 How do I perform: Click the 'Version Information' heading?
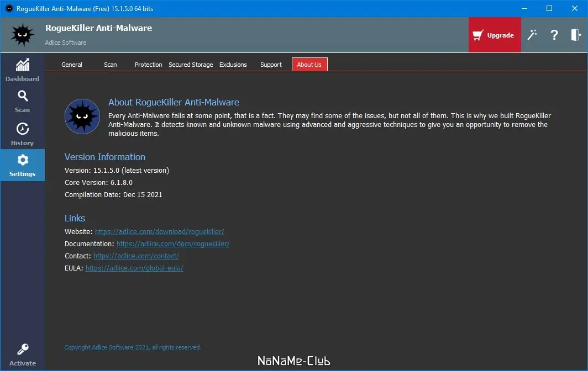[104, 157]
